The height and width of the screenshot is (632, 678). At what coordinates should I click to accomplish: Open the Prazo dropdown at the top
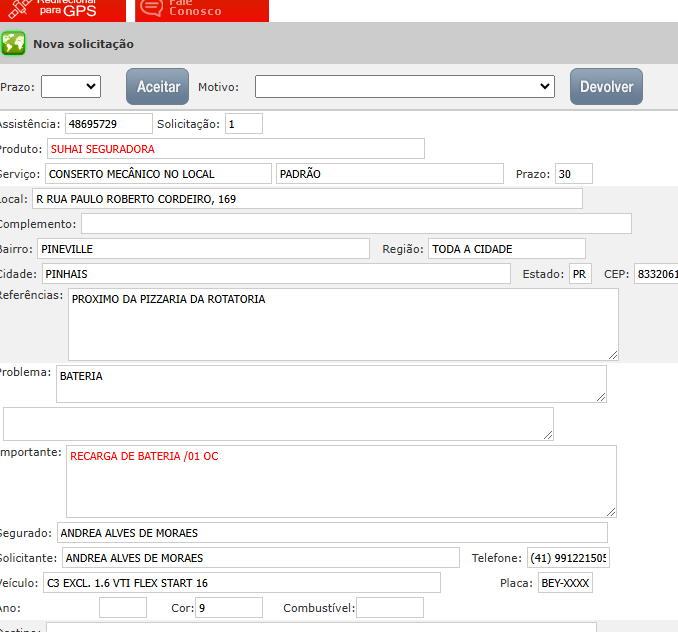(x=70, y=87)
